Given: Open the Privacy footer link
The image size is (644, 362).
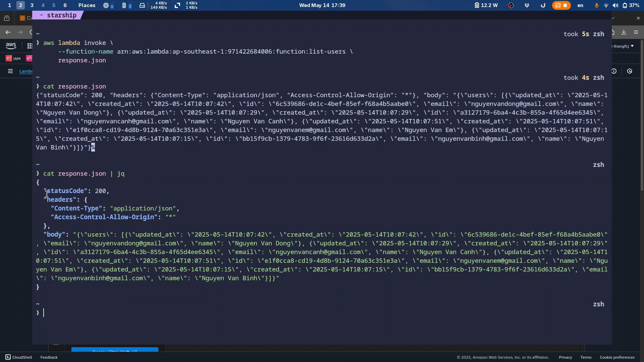Looking at the screenshot, I should click(x=565, y=357).
